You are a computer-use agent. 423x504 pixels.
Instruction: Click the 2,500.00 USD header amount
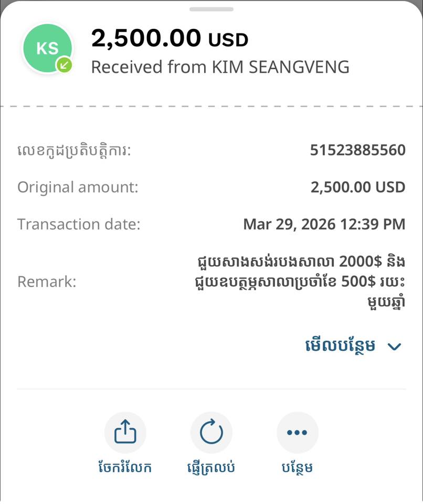coord(170,38)
